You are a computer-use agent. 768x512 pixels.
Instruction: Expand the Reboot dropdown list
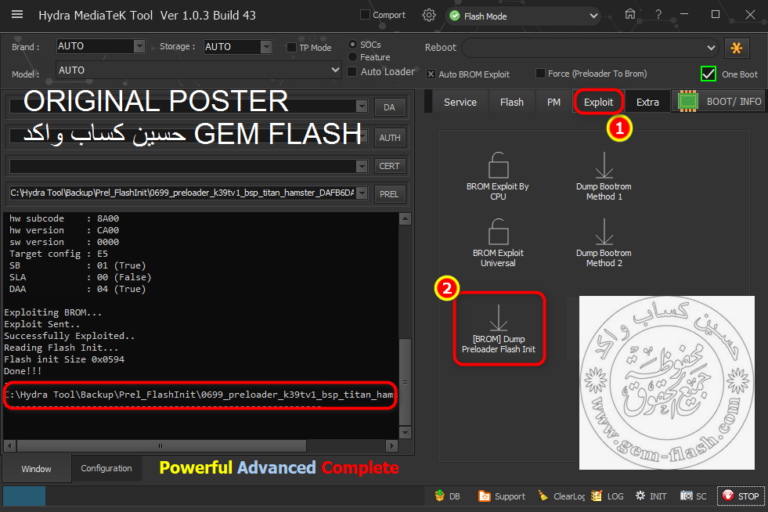[x=710, y=48]
